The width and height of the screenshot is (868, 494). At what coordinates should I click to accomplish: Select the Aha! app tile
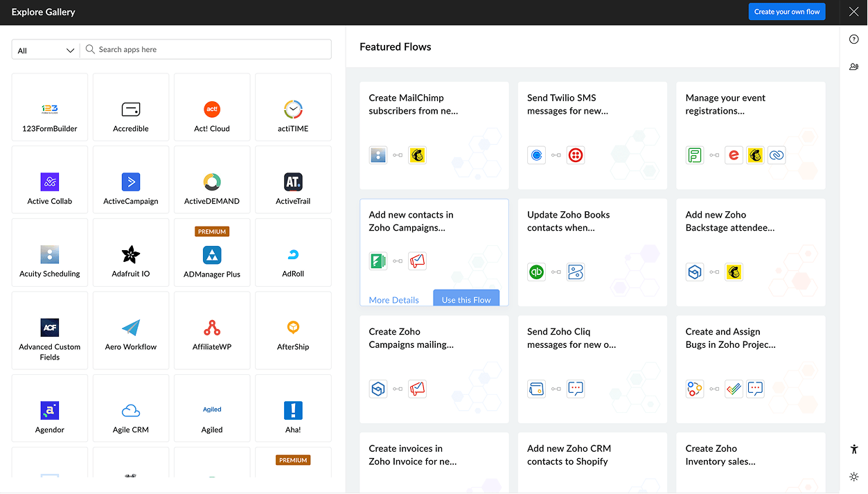293,409
